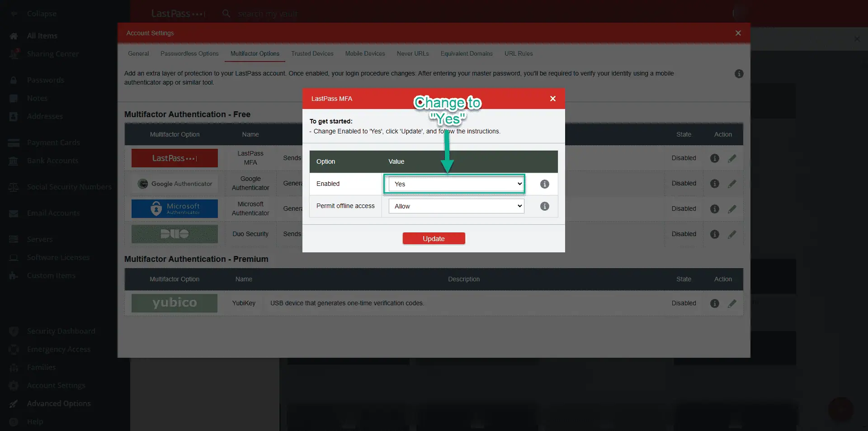The width and height of the screenshot is (868, 431).
Task: Collapse the vault sidebar
Action: click(42, 14)
